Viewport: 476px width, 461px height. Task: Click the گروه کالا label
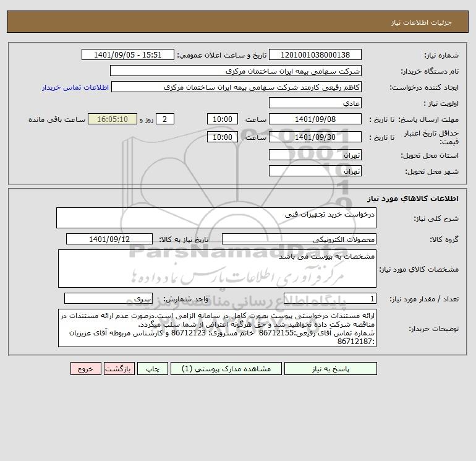[x=444, y=239]
